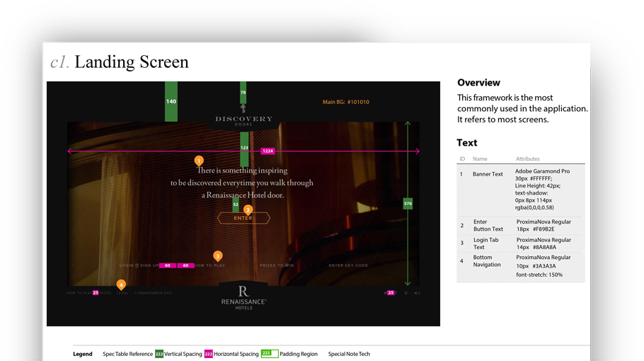Click the 'c1. Landing Screen' page title
Viewport: 644px width, 361px height.
click(x=120, y=62)
